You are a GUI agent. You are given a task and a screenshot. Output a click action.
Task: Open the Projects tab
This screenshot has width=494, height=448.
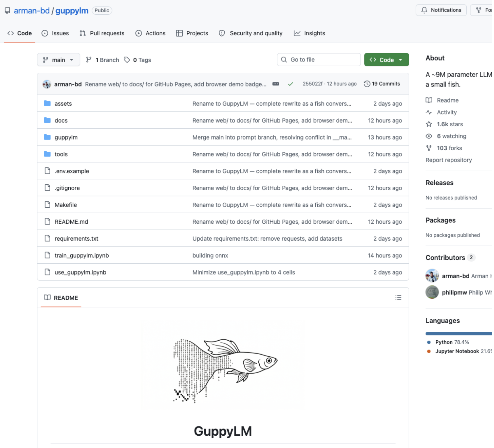coord(192,33)
